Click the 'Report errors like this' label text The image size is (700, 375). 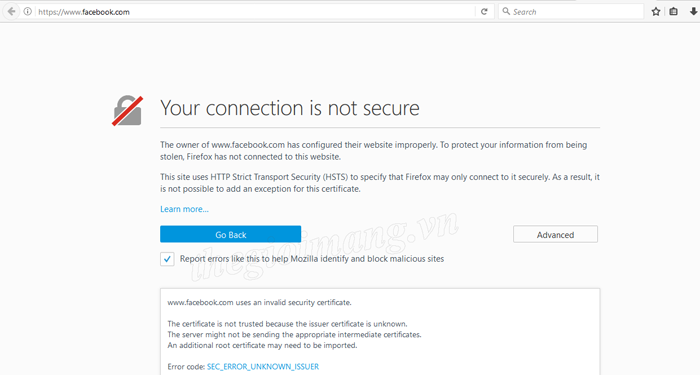tap(312, 259)
